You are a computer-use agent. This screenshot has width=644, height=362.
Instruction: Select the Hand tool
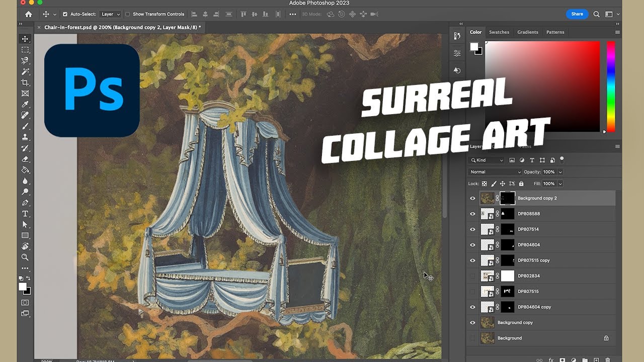[x=25, y=246]
